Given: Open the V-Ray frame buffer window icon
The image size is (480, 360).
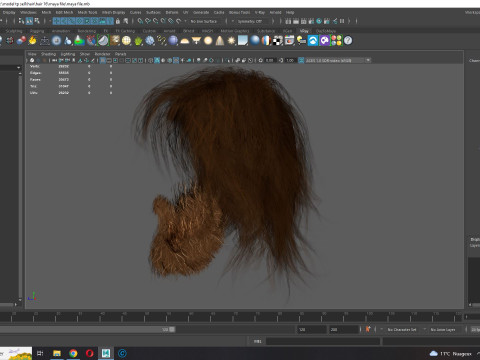Looking at the screenshot, I should pyautogui.click(x=289, y=41).
